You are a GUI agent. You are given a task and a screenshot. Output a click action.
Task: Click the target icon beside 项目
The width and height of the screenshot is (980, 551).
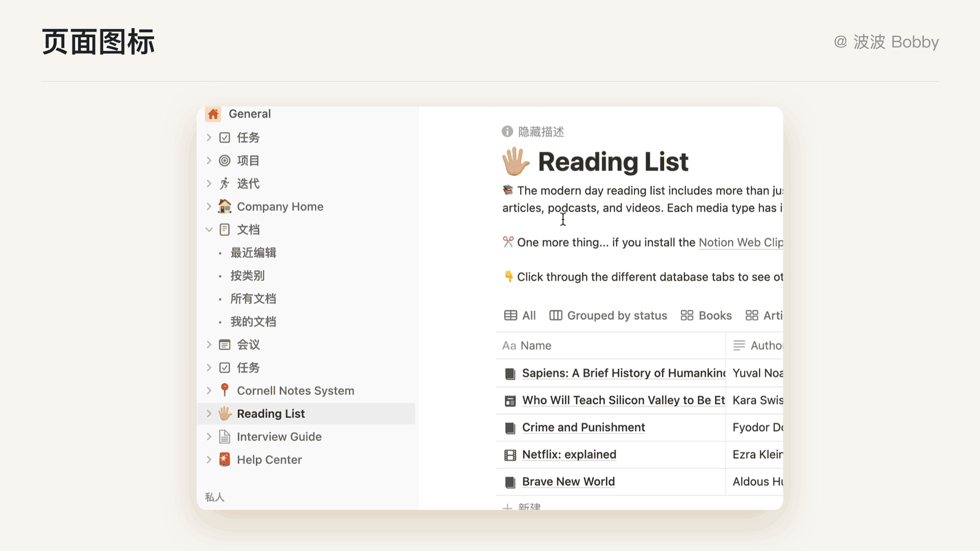(225, 161)
